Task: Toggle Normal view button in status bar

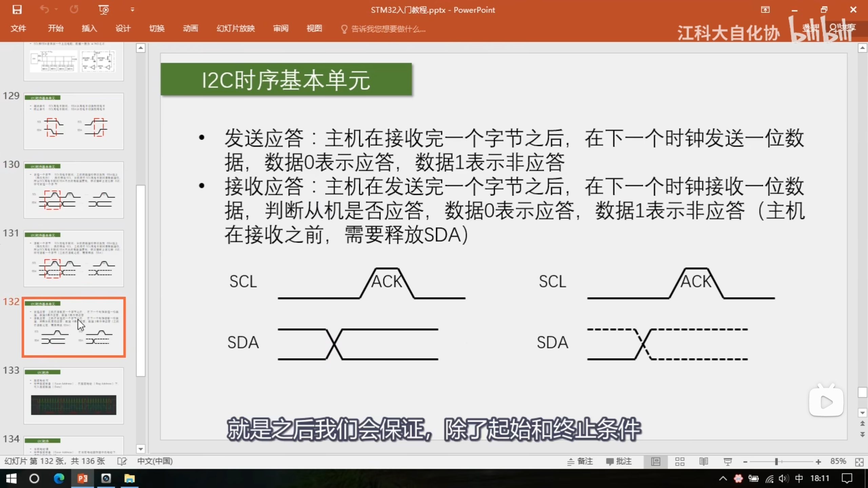Action: click(655, 462)
